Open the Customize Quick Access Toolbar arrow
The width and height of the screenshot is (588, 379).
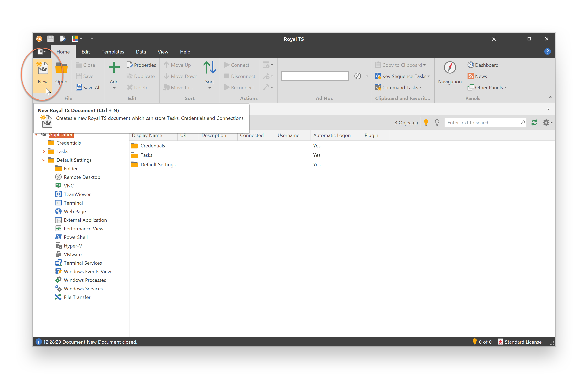[92, 39]
